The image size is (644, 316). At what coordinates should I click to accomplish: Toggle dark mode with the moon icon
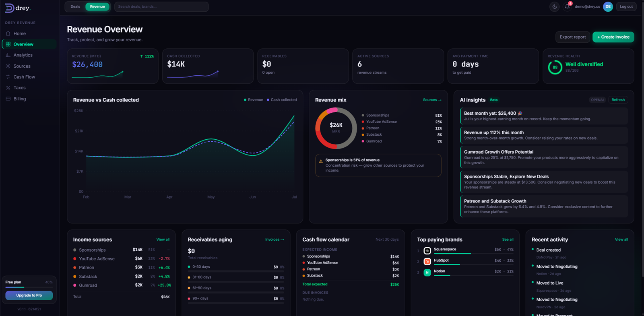point(555,6)
